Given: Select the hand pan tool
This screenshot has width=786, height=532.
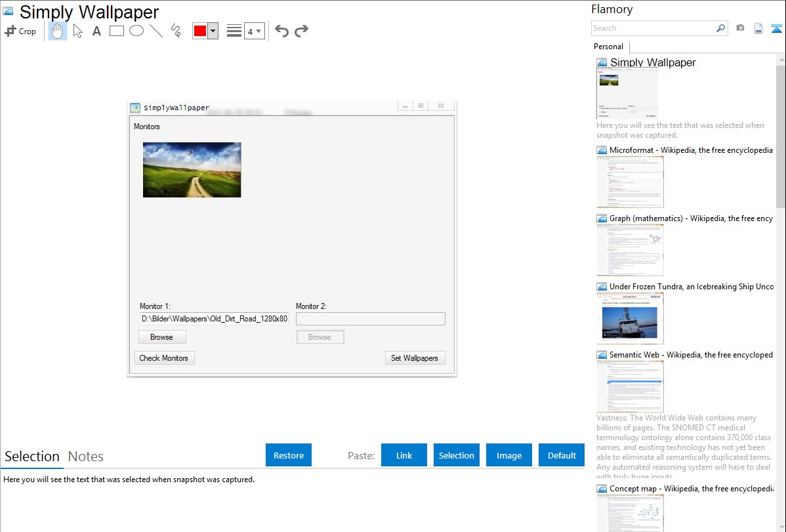Looking at the screenshot, I should pyautogui.click(x=57, y=31).
